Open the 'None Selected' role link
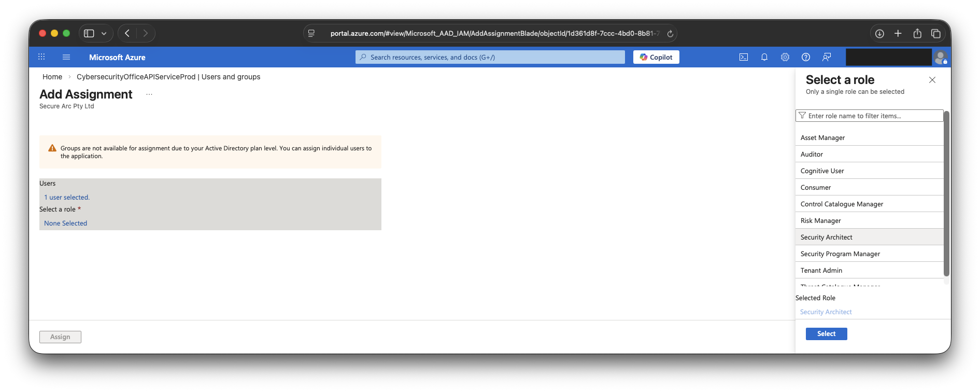Screen dimensions: 980x392 click(65, 223)
